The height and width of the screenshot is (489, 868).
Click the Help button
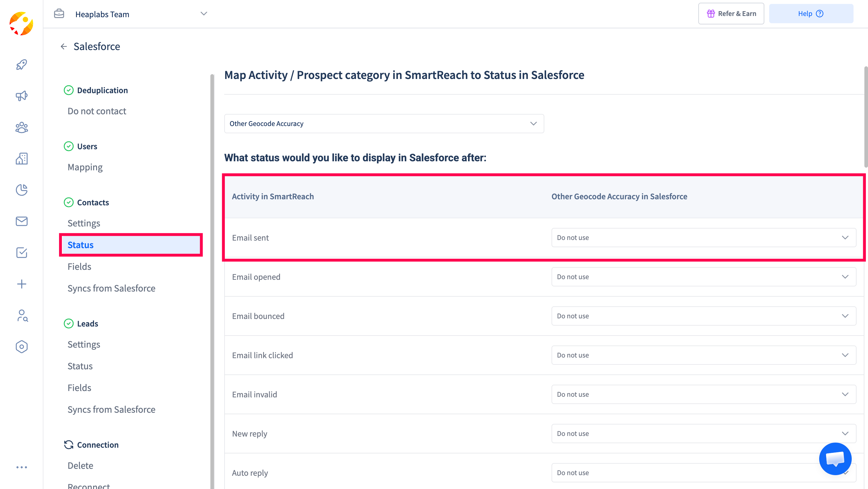point(811,14)
